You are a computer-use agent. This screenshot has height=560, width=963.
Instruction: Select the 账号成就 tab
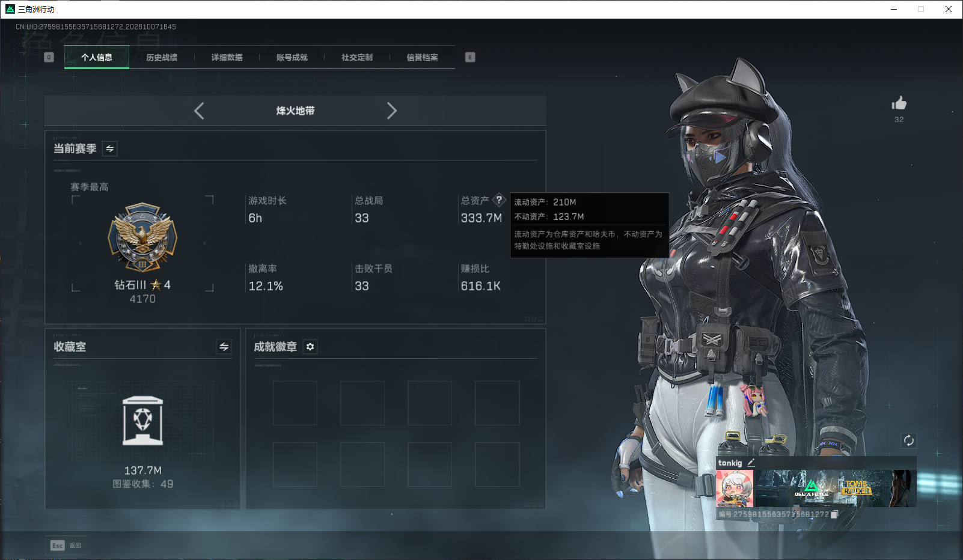click(x=292, y=58)
